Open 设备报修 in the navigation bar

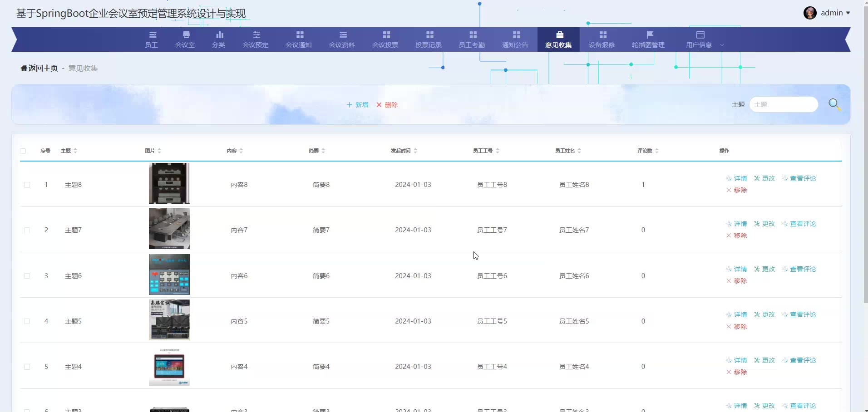click(x=602, y=39)
